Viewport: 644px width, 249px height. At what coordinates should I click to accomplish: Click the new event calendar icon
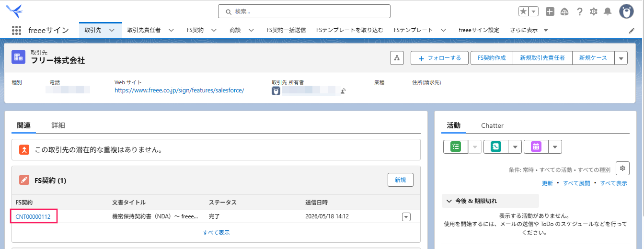pyautogui.click(x=536, y=147)
